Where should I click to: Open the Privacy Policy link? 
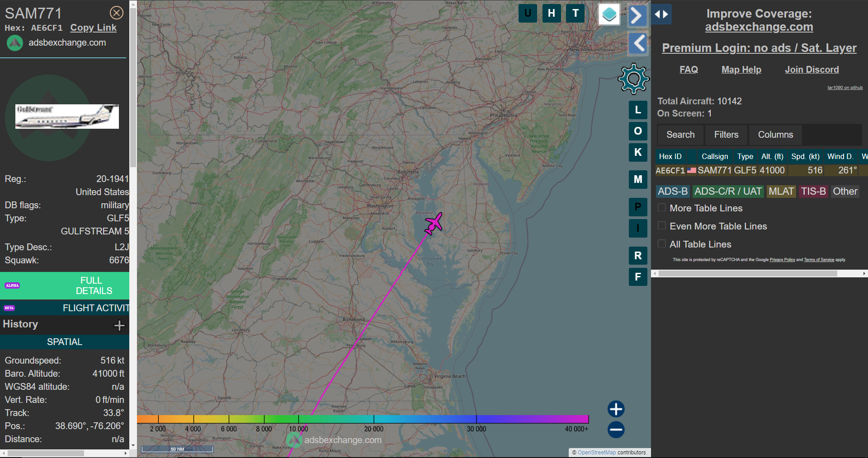[x=782, y=260]
